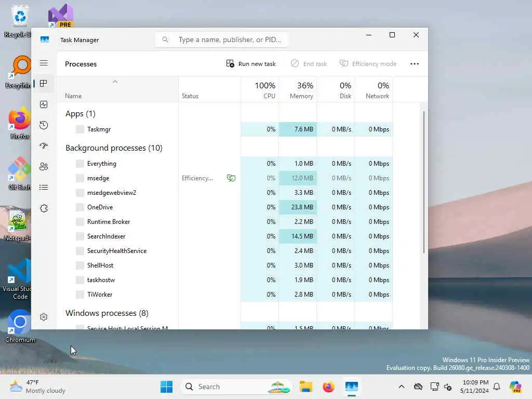The width and height of the screenshot is (532, 399).
Task: Click the Task Manager title bar app icon
Action: tap(45, 39)
